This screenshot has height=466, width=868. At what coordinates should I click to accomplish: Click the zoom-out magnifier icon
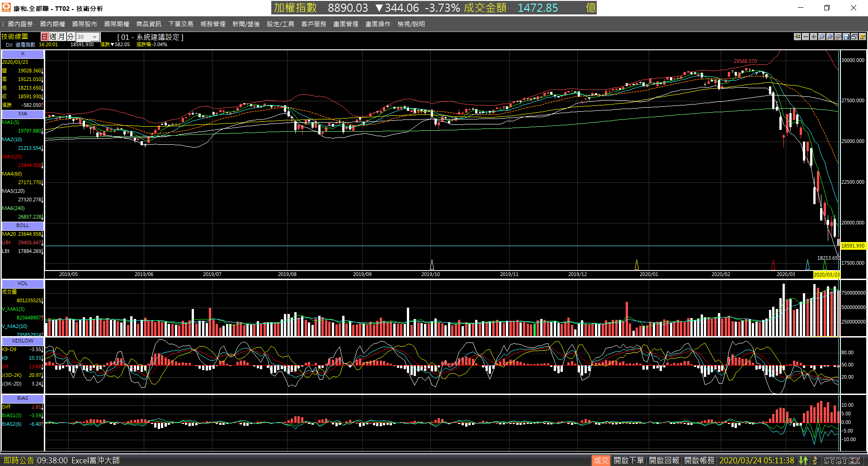pos(822,37)
